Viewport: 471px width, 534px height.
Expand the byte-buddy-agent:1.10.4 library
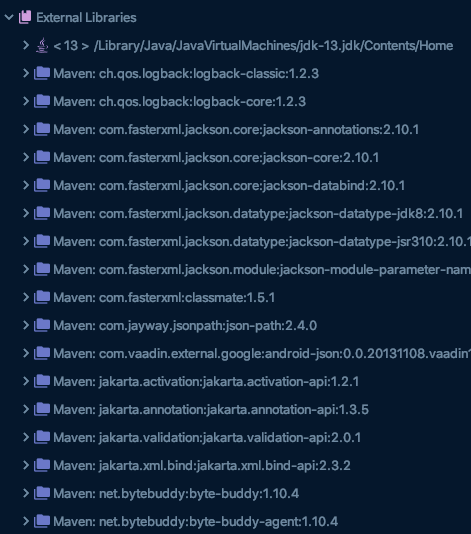pos(26,520)
